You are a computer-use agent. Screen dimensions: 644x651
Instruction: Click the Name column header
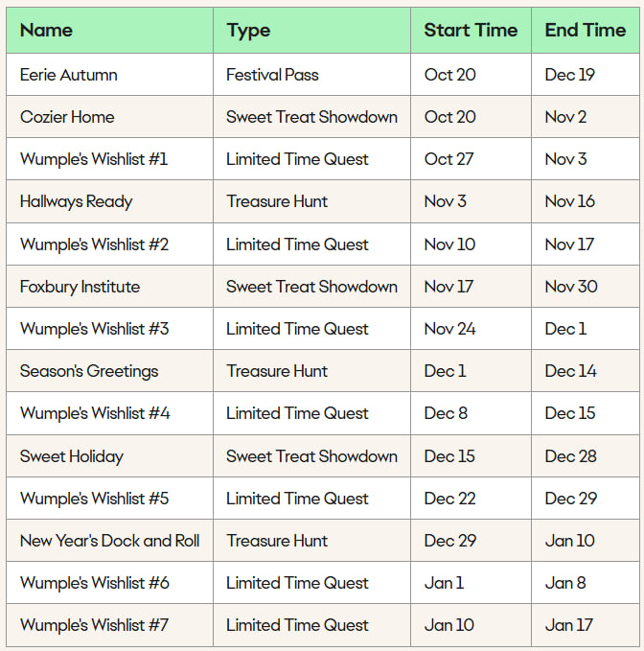click(x=46, y=31)
